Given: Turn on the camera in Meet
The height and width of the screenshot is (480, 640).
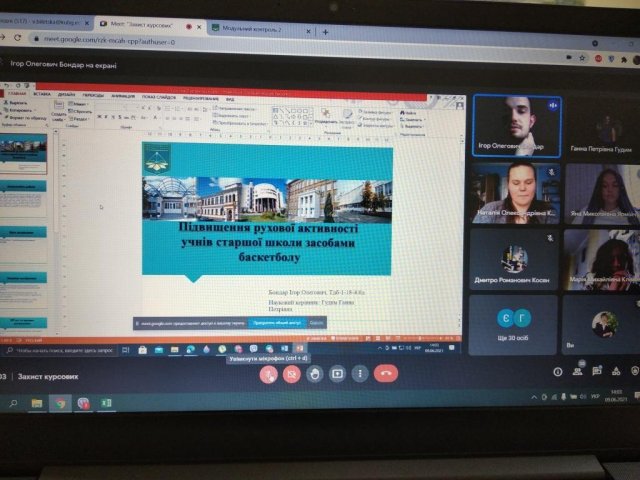Looking at the screenshot, I should click(291, 373).
